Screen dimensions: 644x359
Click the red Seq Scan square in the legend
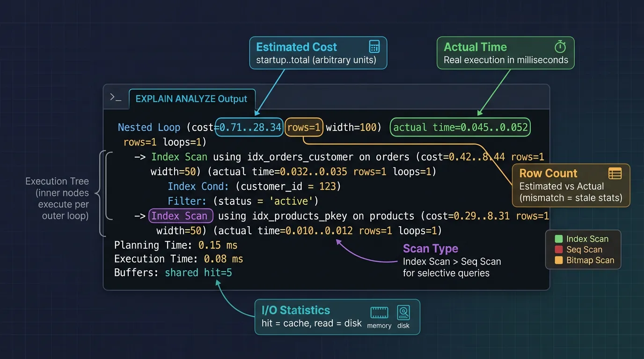click(x=560, y=249)
